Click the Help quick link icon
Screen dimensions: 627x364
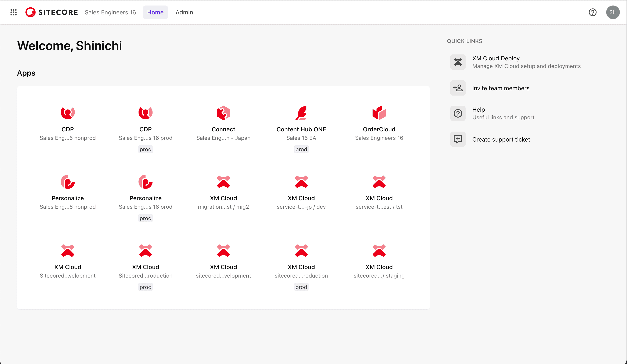[x=458, y=113]
